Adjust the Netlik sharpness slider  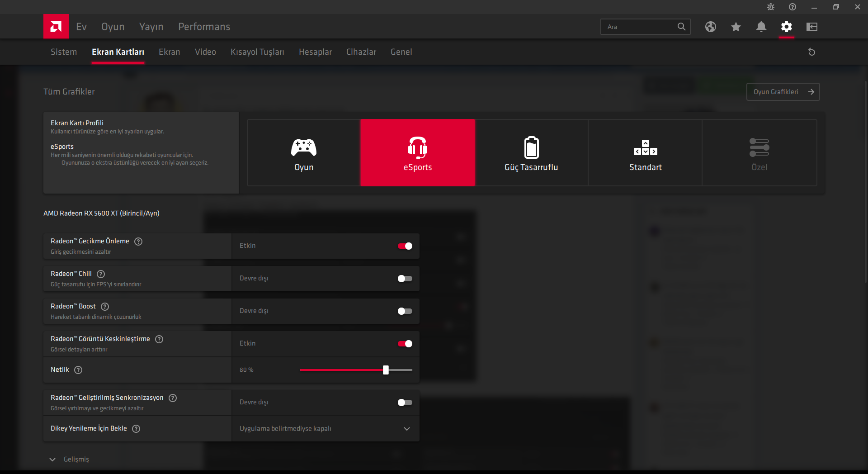click(x=385, y=370)
